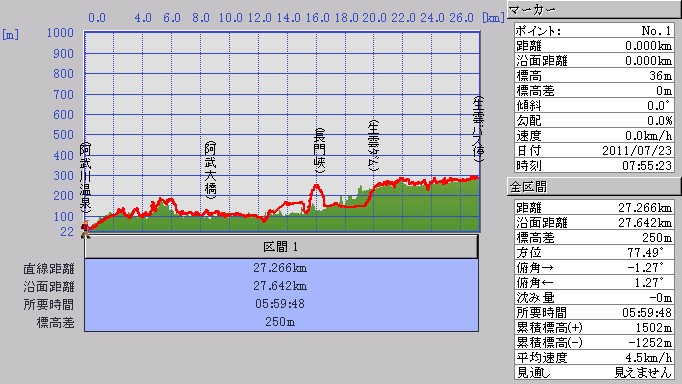Select the 生雲ダム waypoint label
The image size is (682, 384).
point(374,146)
